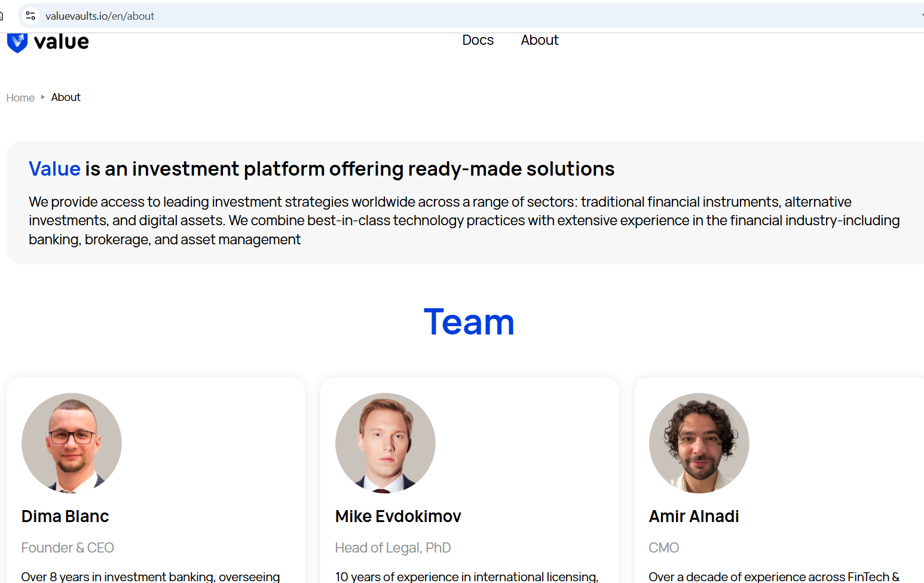
Task: Open the Docs navigation item
Action: 478,40
